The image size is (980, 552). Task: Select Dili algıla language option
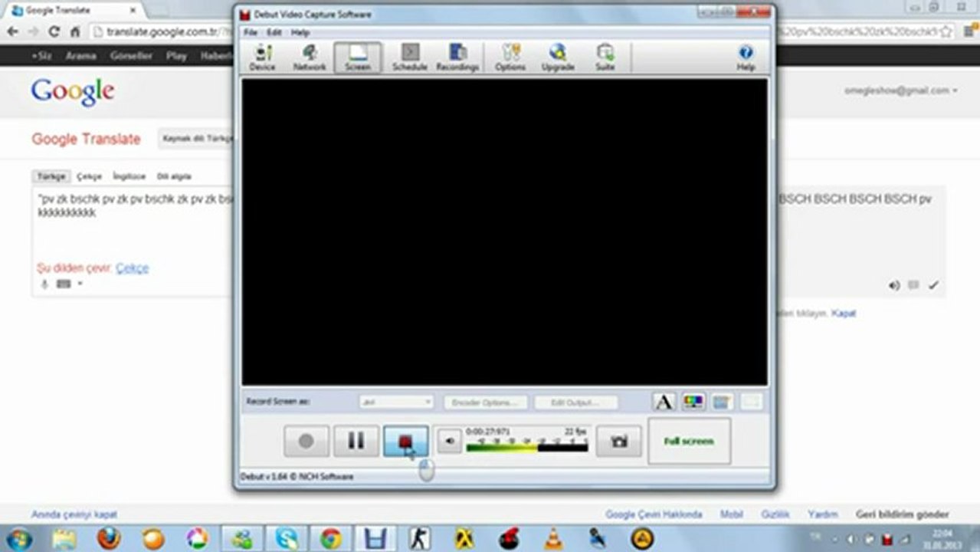(174, 176)
